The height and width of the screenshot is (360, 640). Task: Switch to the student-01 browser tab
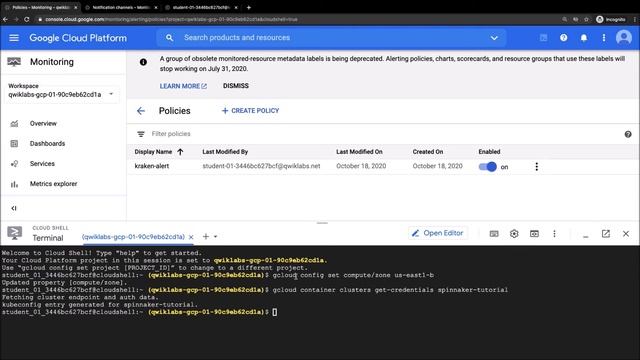(x=201, y=7)
